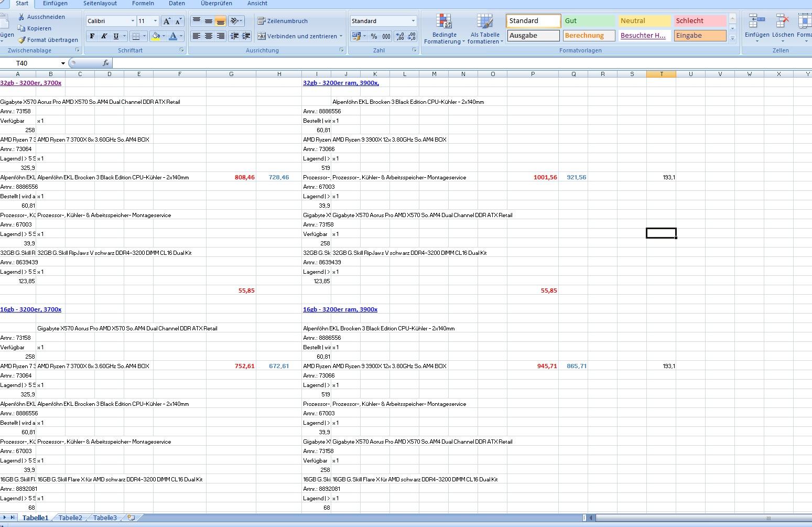Increase the cell indent

[x=246, y=36]
